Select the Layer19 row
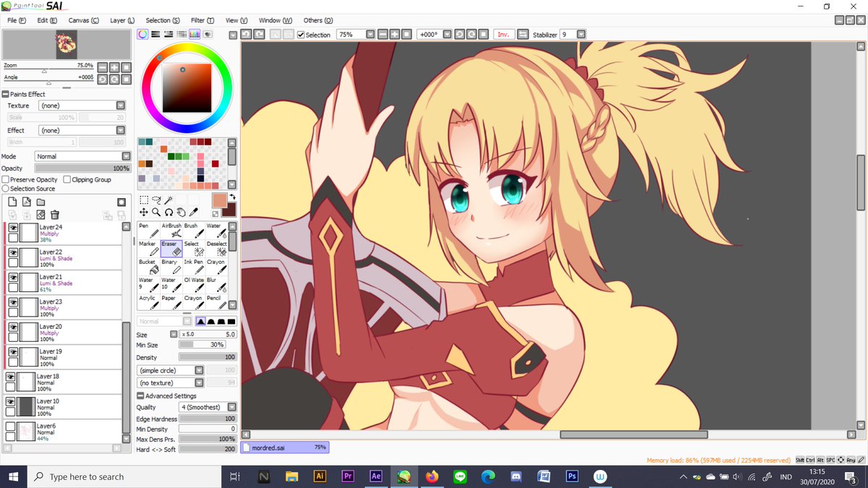This screenshot has width=868, height=488. pyautogui.click(x=62, y=356)
